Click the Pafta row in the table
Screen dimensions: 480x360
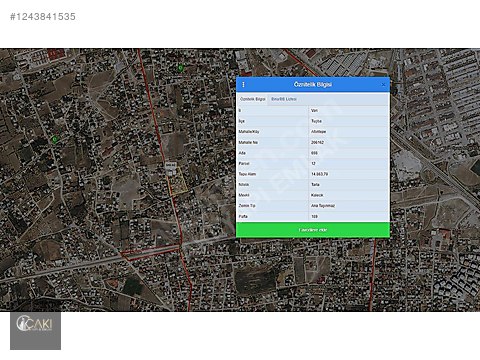pyautogui.click(x=313, y=217)
